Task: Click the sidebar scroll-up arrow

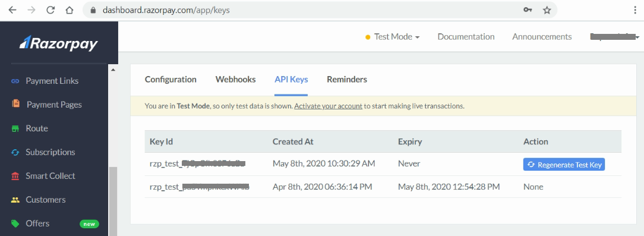Action: [x=113, y=70]
